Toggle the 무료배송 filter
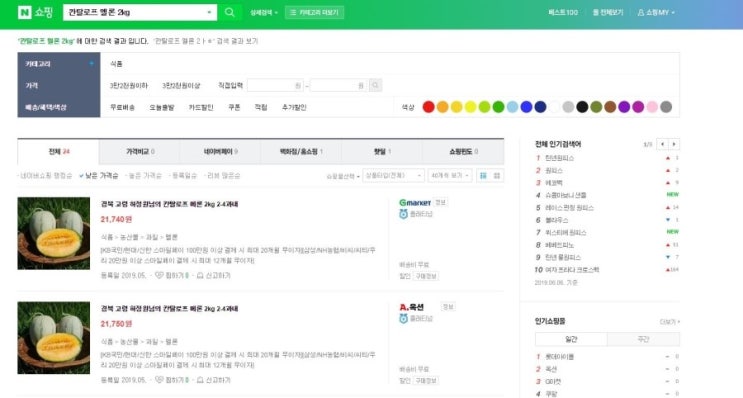The width and height of the screenshot is (743, 398). [x=122, y=108]
